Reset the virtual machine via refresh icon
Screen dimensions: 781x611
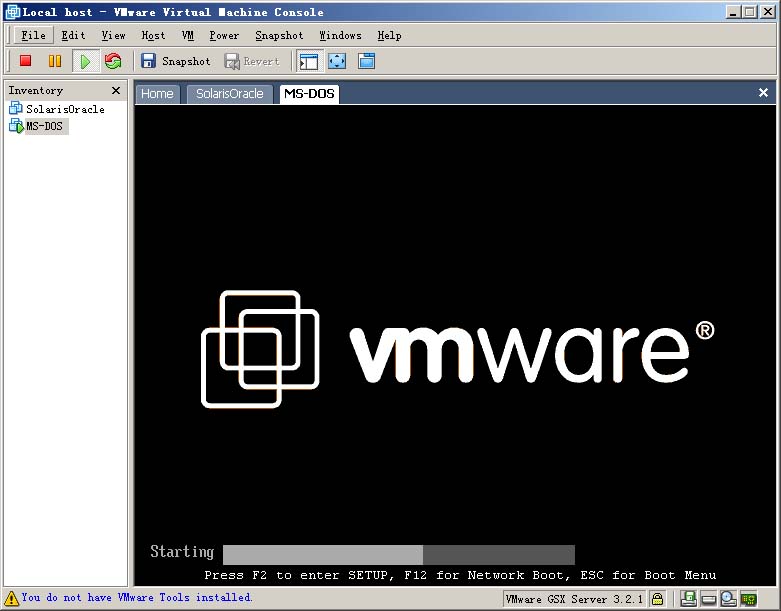113,61
